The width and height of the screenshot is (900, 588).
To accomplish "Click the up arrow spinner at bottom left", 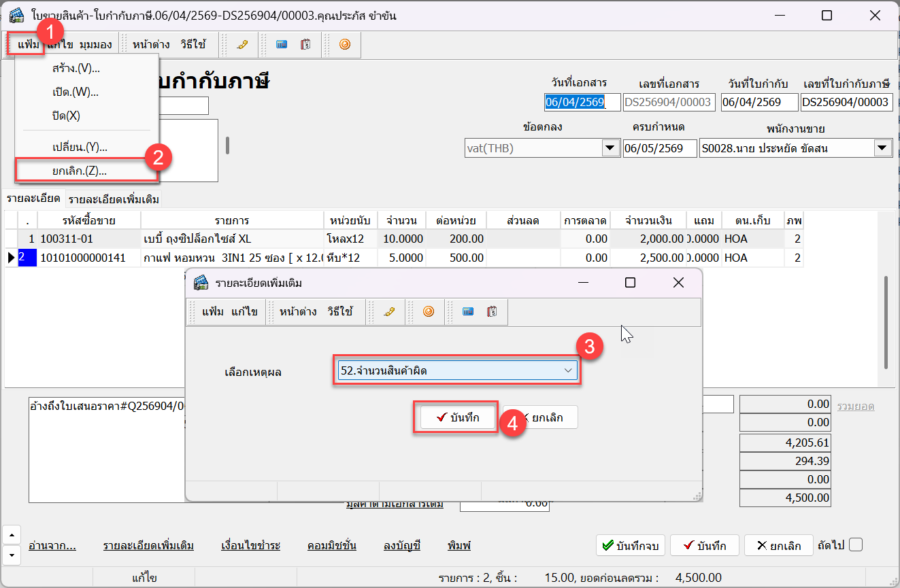I will pyautogui.click(x=12, y=535).
